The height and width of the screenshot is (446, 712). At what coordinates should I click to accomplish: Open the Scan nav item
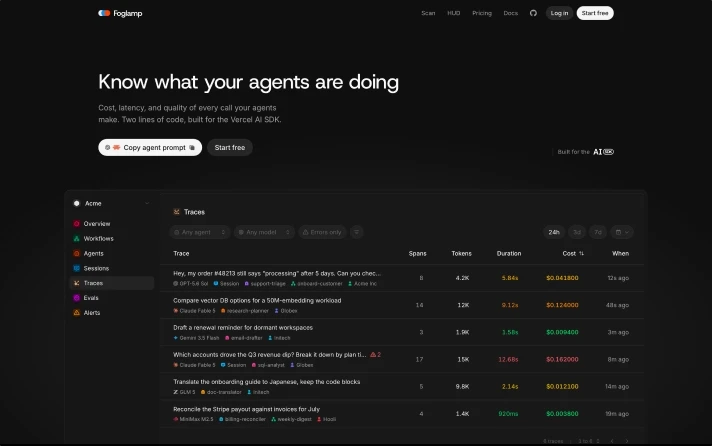click(x=428, y=13)
